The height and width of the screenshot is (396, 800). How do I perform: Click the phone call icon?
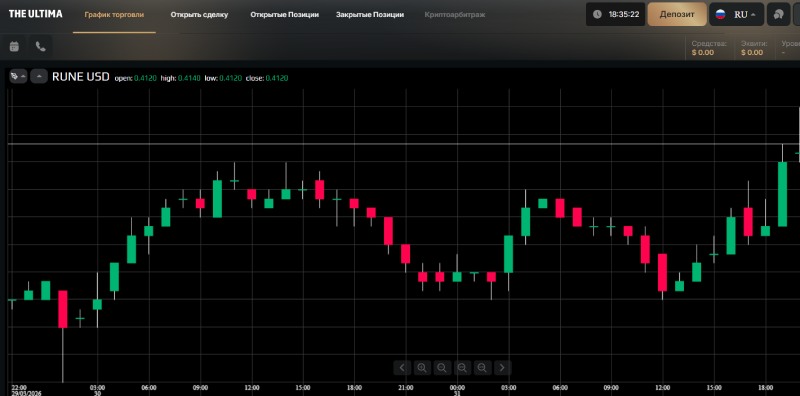(41, 46)
